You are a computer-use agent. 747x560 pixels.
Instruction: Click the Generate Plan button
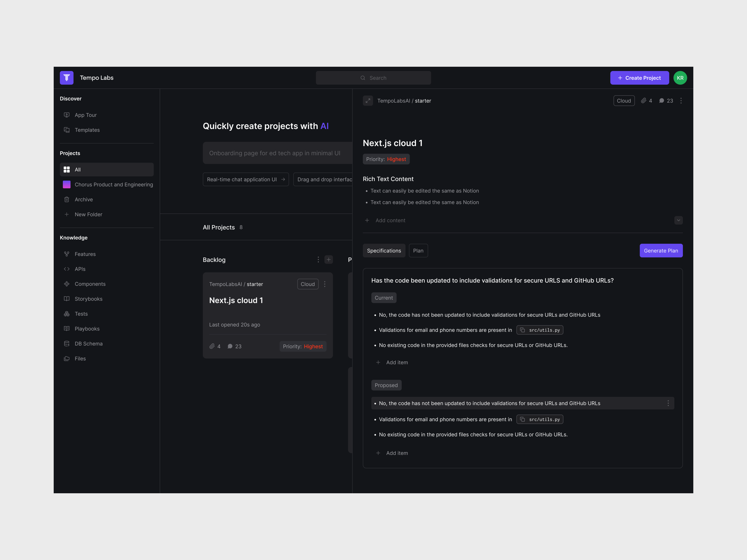click(x=661, y=250)
